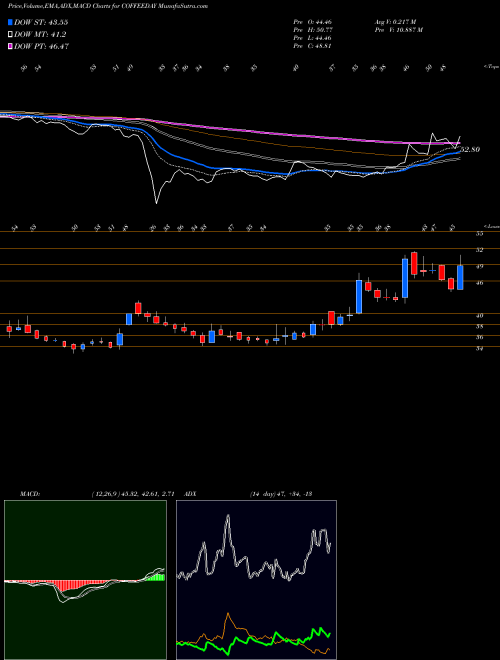Screen dimensions: 500x660
Task: Click the MACD parameters '(12,26,9)' values text
Action: (x=133, y=494)
